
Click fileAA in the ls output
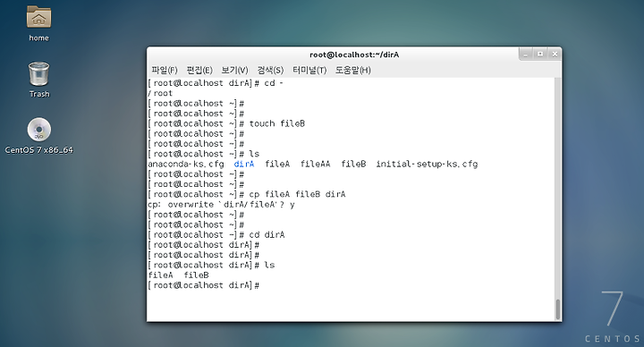pyautogui.click(x=315, y=165)
